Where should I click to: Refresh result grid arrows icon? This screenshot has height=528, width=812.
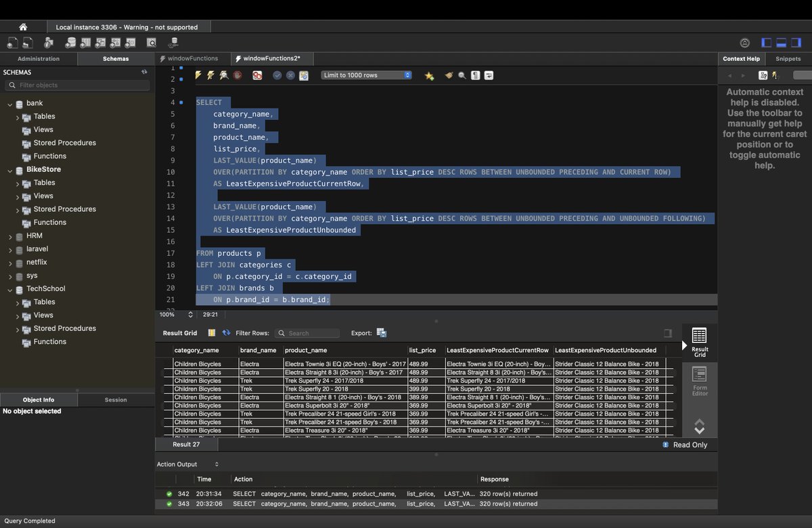pyautogui.click(x=226, y=332)
